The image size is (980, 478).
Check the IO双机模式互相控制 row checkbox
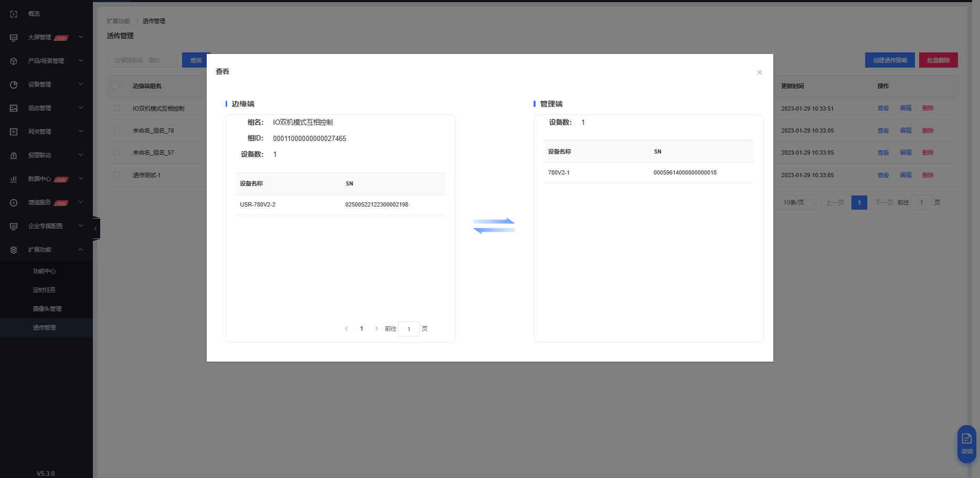(117, 108)
